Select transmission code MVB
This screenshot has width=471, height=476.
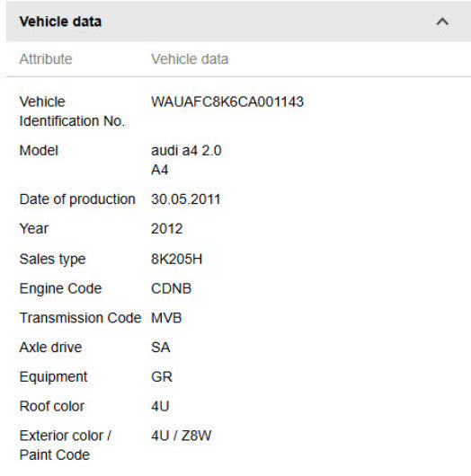(166, 318)
